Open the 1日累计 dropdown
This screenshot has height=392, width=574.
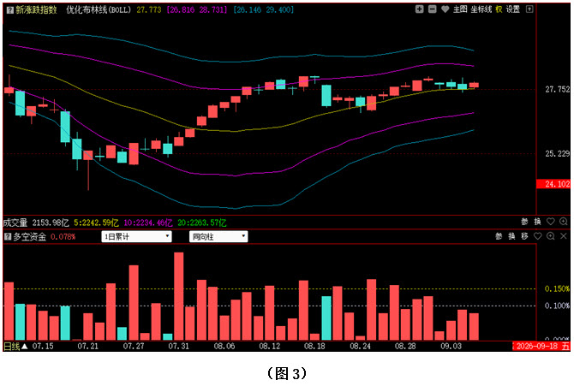pyautogui.click(x=136, y=236)
